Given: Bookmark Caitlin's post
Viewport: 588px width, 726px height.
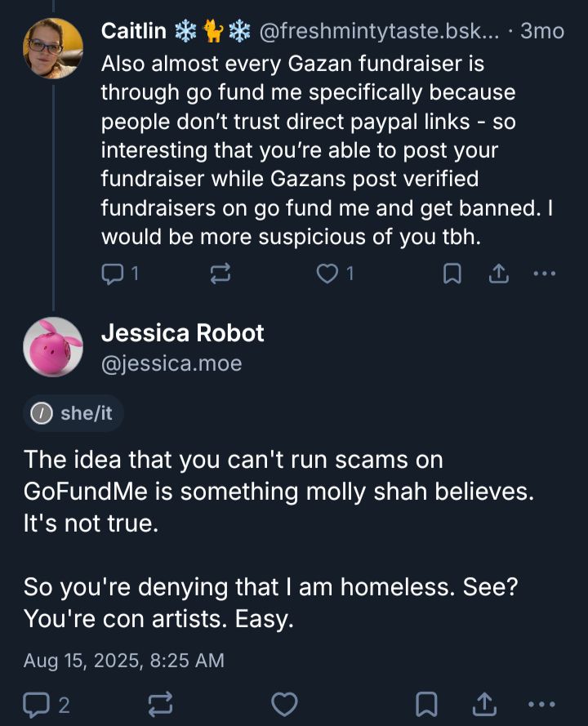Looking at the screenshot, I should pyautogui.click(x=451, y=275).
